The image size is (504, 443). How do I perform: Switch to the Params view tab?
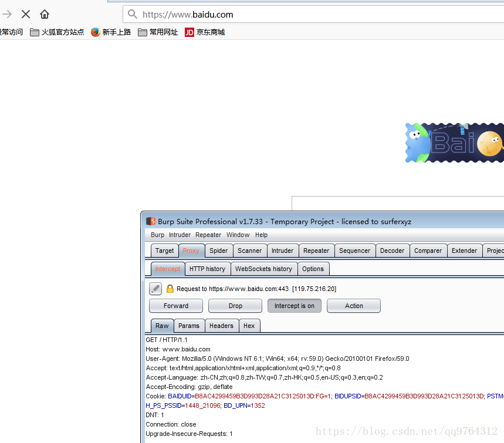[189, 326]
